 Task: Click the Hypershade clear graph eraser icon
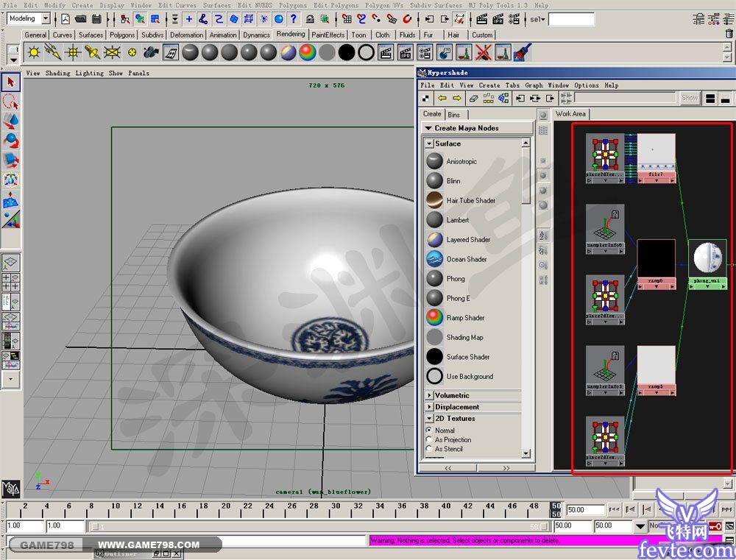(x=473, y=98)
